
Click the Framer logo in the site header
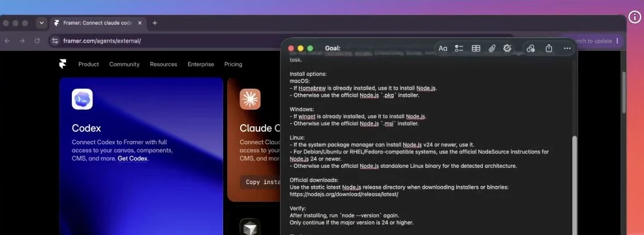[63, 64]
